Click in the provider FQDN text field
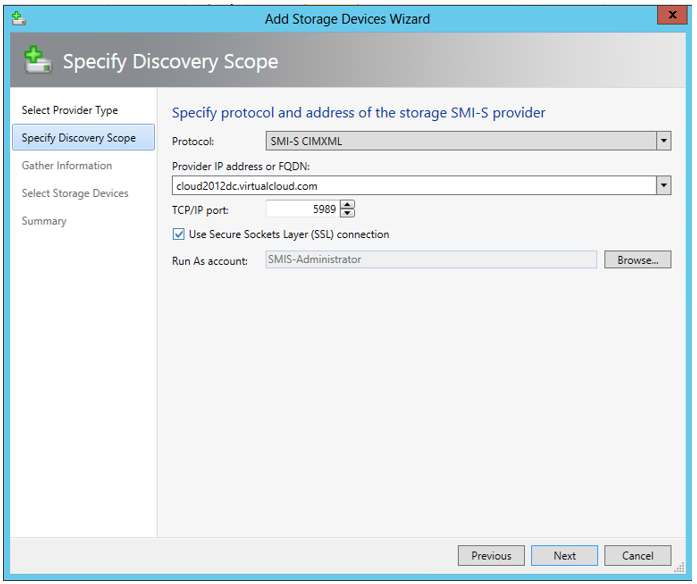 point(410,186)
